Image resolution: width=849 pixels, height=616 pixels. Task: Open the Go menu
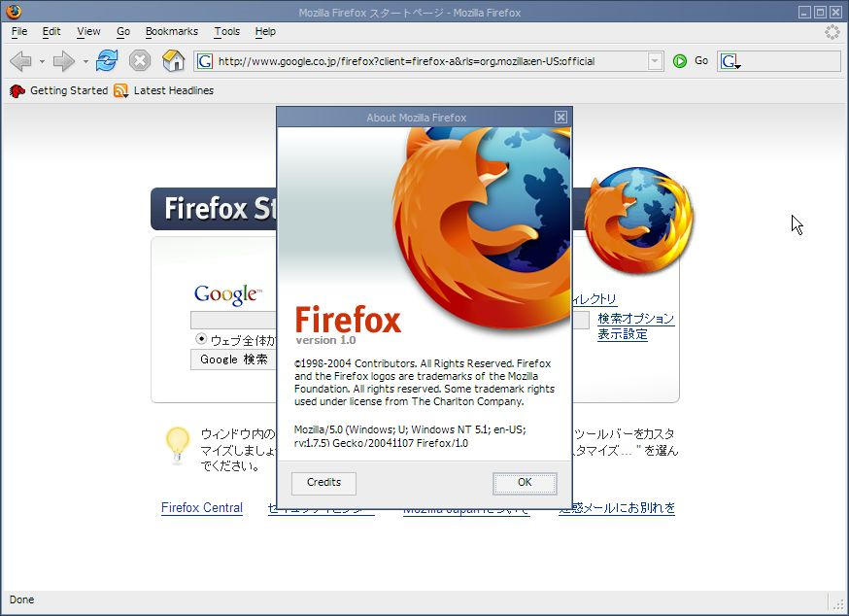[x=123, y=31]
